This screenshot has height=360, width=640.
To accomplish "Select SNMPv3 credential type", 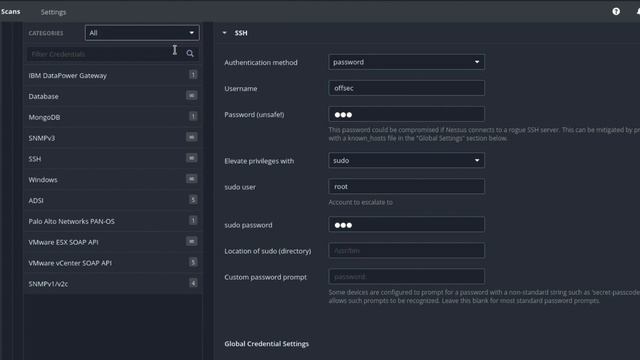I will pos(113,138).
